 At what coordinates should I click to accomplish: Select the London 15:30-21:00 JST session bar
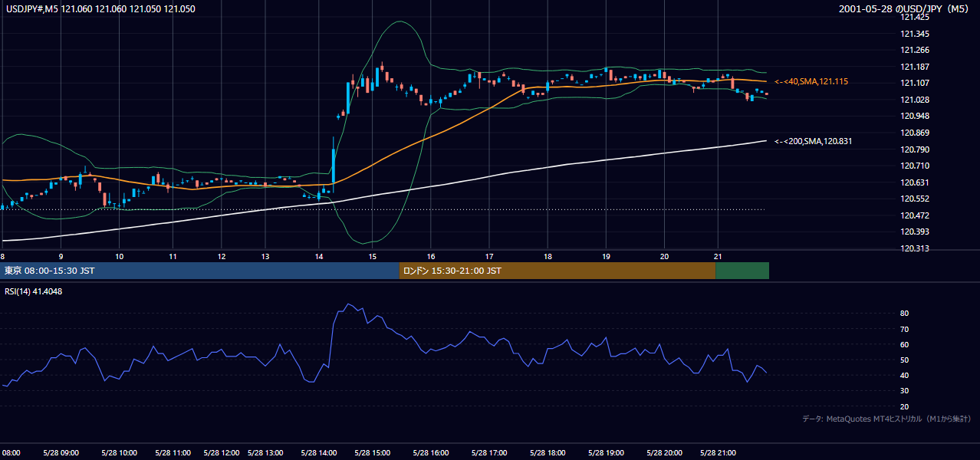(x=557, y=271)
